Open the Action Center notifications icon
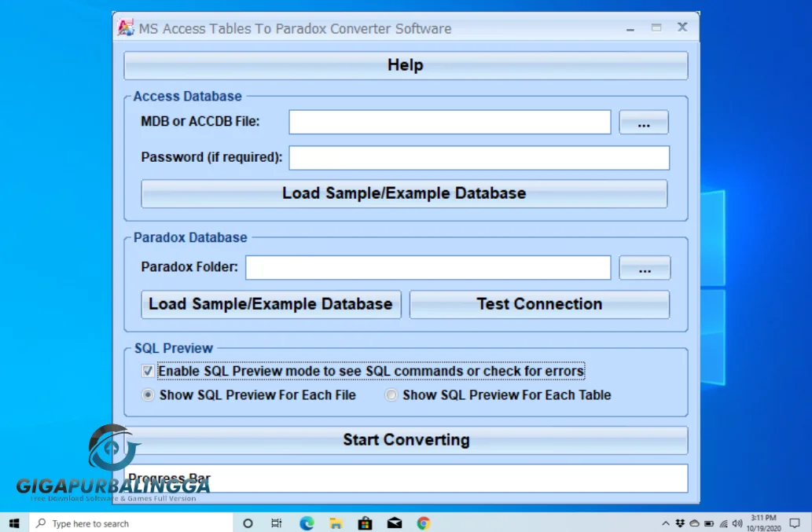The height and width of the screenshot is (532, 812). [x=795, y=523]
